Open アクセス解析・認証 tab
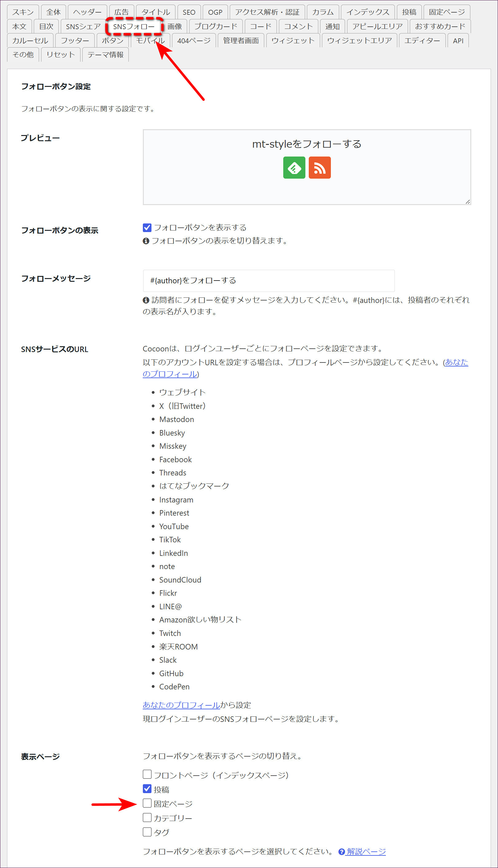The height and width of the screenshot is (868, 498). 267,12
